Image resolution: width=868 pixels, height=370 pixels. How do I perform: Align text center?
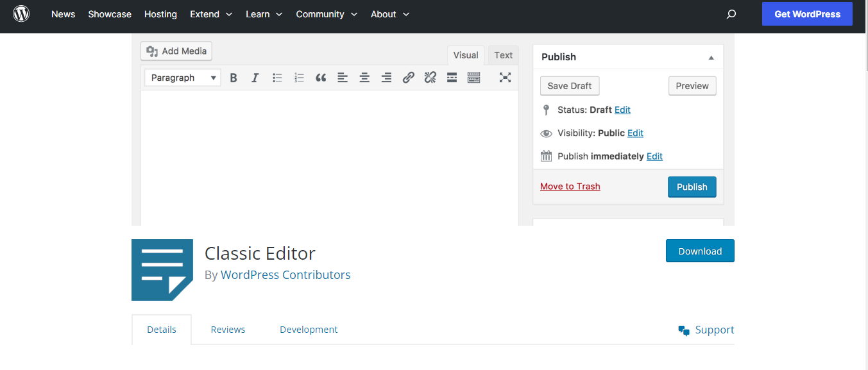pos(364,78)
